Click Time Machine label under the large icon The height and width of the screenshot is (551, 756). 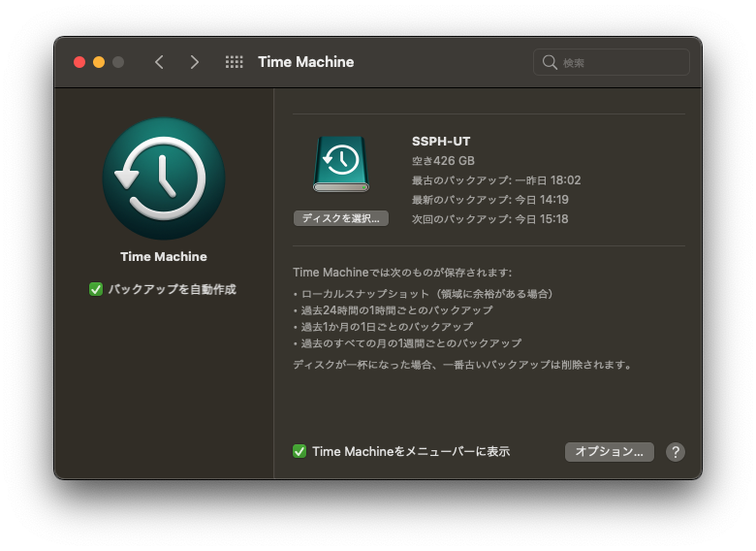tap(164, 257)
